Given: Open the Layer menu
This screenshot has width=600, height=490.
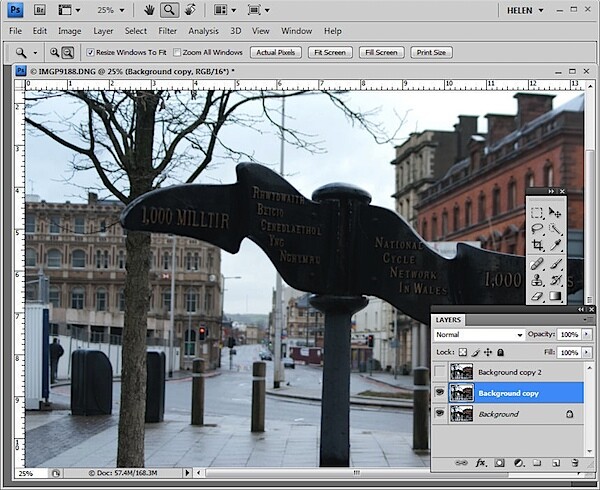Looking at the screenshot, I should coord(103,31).
